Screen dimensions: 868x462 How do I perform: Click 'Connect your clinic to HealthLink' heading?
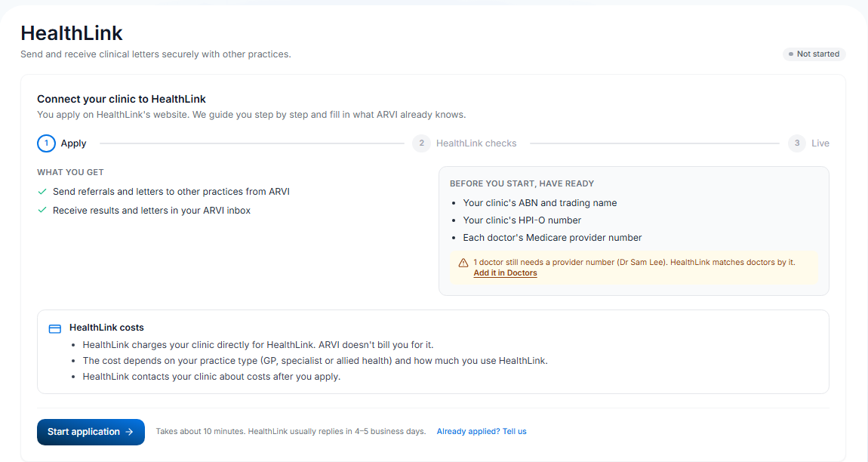coord(122,99)
